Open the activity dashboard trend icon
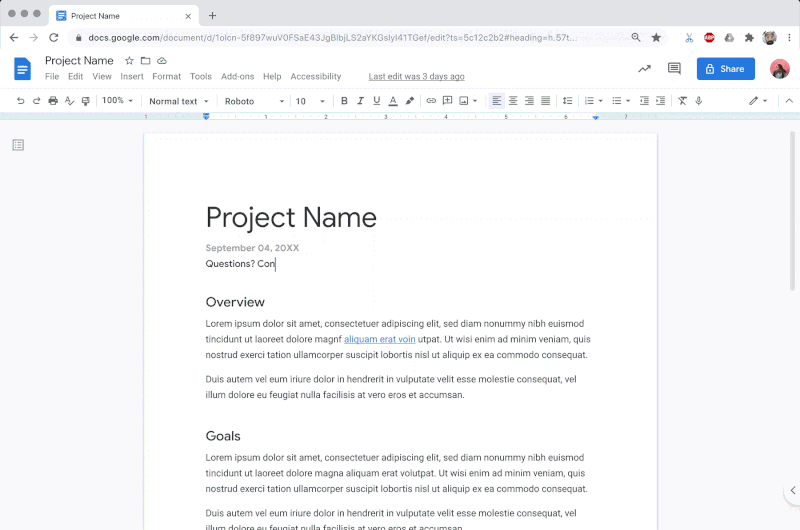 click(644, 69)
